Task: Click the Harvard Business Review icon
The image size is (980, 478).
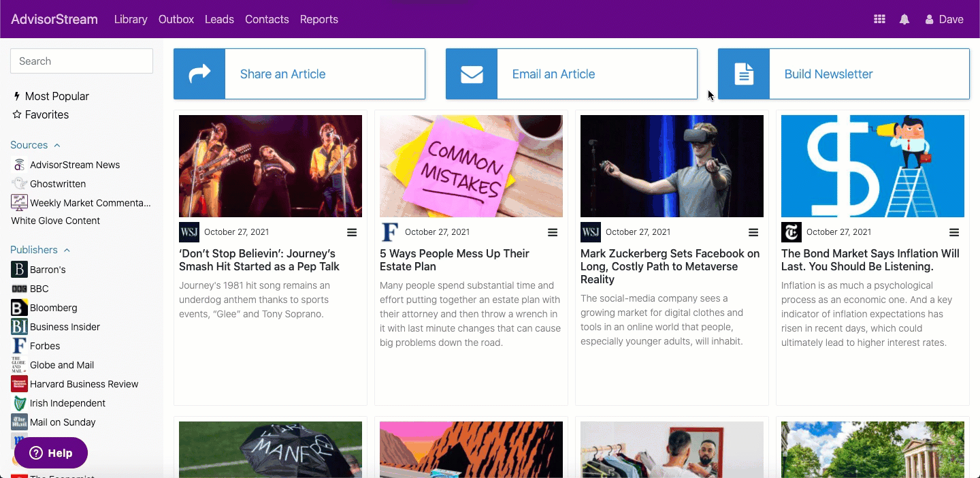Action: (19, 384)
